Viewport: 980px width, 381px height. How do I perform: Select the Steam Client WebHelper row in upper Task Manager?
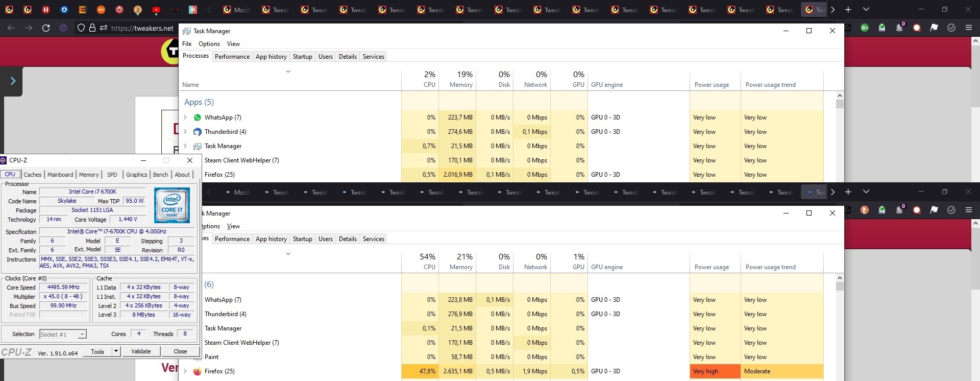tap(501, 160)
